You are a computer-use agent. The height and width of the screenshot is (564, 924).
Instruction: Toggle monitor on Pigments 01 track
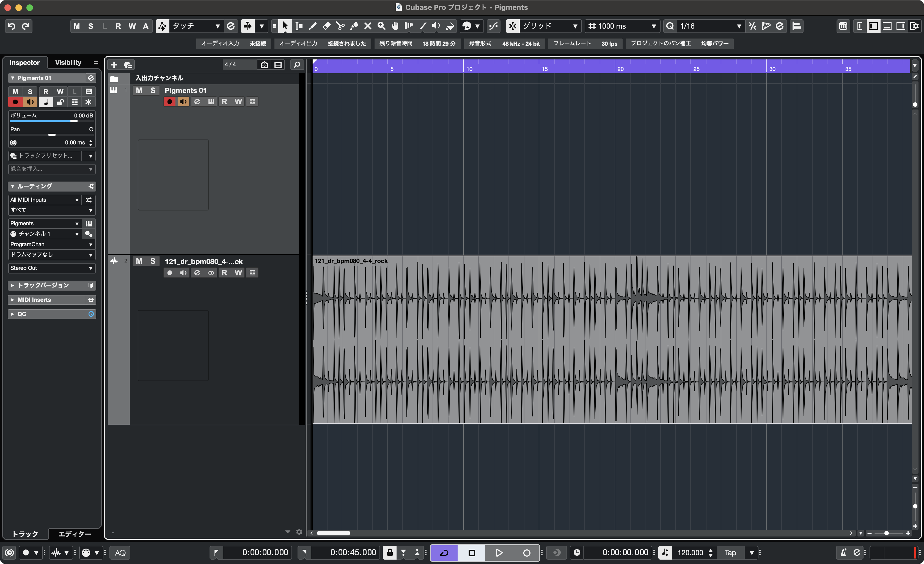point(183,102)
